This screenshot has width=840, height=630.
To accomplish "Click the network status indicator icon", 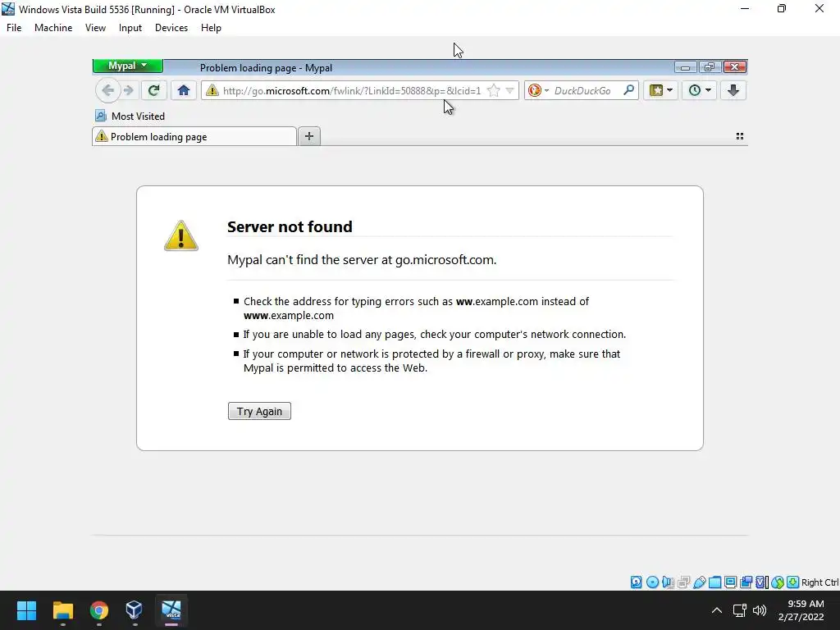I will click(x=683, y=582).
